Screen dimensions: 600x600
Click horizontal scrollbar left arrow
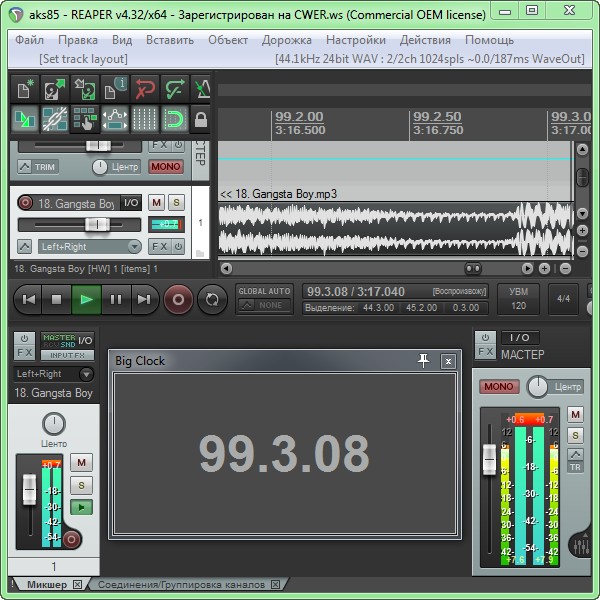[x=226, y=269]
